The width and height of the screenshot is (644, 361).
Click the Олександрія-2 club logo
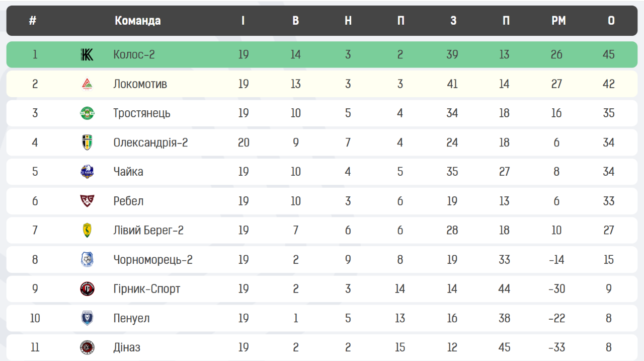point(87,142)
